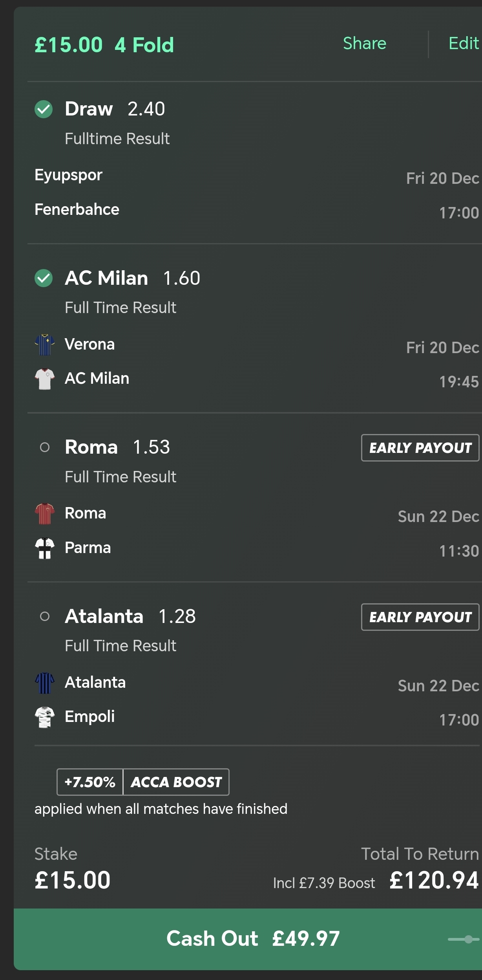Share this 4 Fold bet
This screenshot has height=980, width=482.
(364, 44)
